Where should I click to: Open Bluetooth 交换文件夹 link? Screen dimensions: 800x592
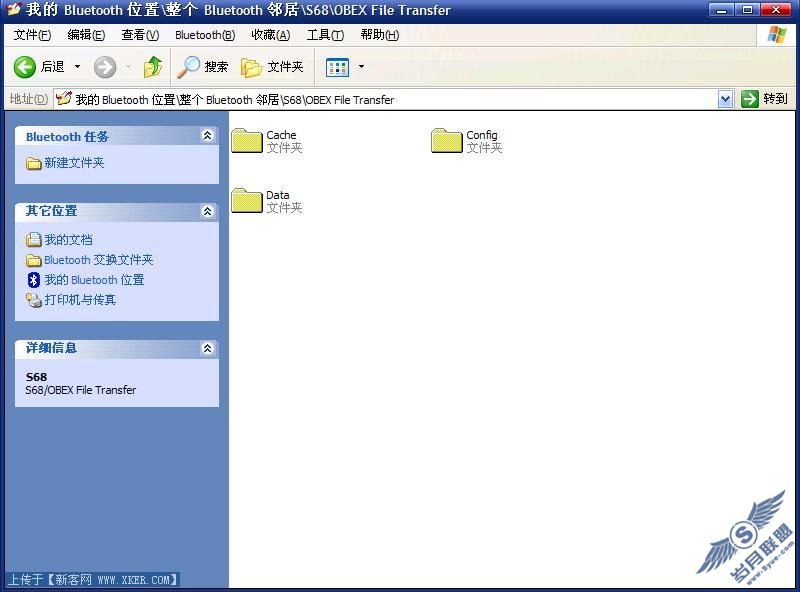(98, 260)
